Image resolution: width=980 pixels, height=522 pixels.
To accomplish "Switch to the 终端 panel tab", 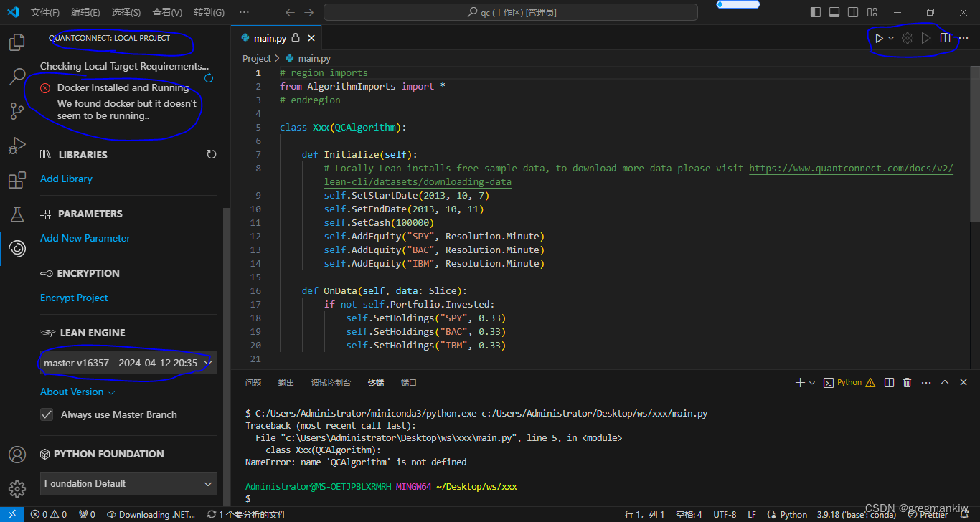I will click(x=376, y=383).
